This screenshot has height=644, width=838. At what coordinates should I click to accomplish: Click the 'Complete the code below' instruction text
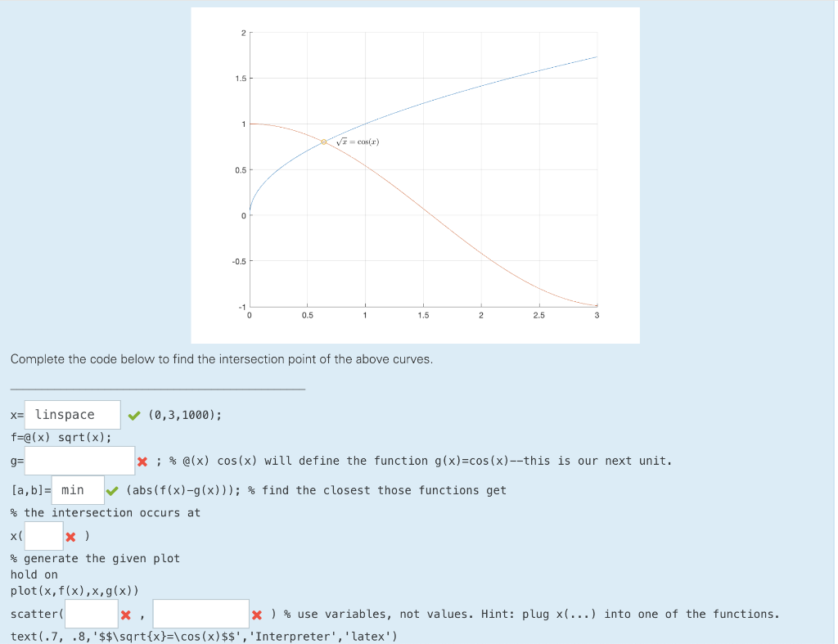(222, 359)
